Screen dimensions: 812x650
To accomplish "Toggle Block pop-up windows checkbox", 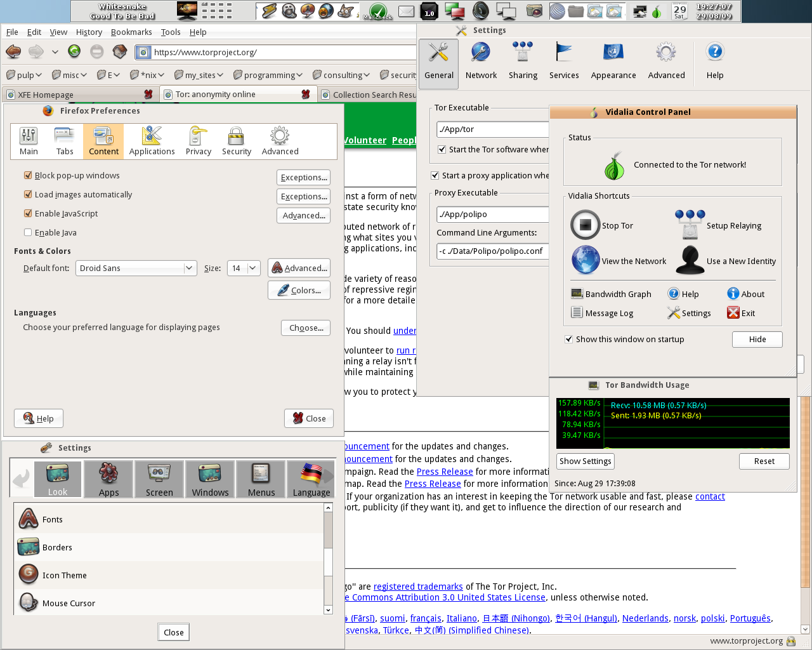I will pos(28,175).
